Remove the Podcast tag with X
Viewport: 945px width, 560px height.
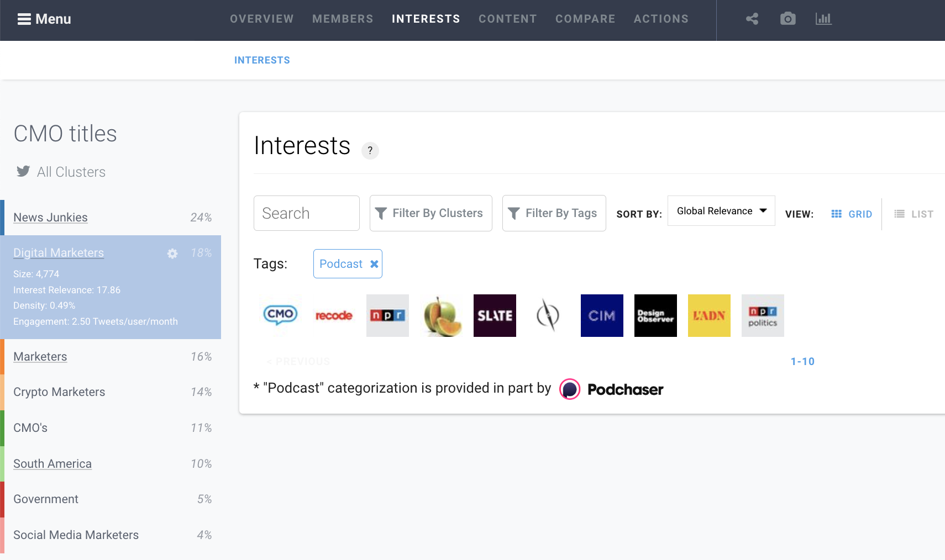coord(374,264)
